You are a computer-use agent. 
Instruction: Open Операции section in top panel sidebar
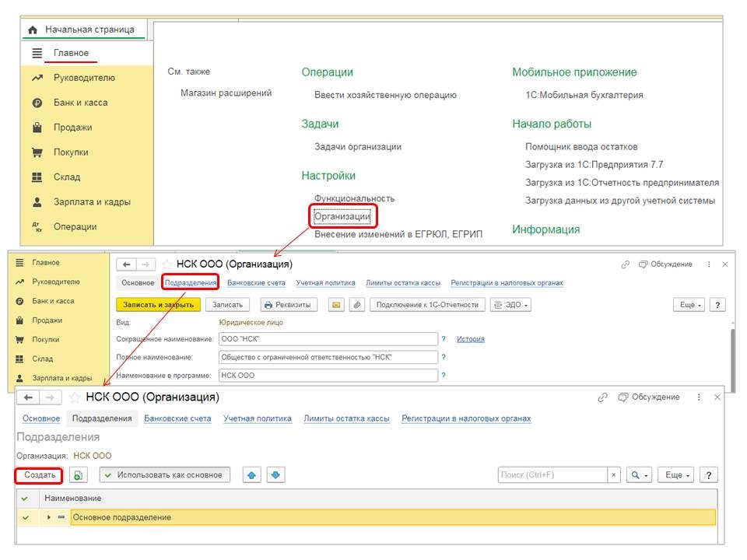click(75, 226)
